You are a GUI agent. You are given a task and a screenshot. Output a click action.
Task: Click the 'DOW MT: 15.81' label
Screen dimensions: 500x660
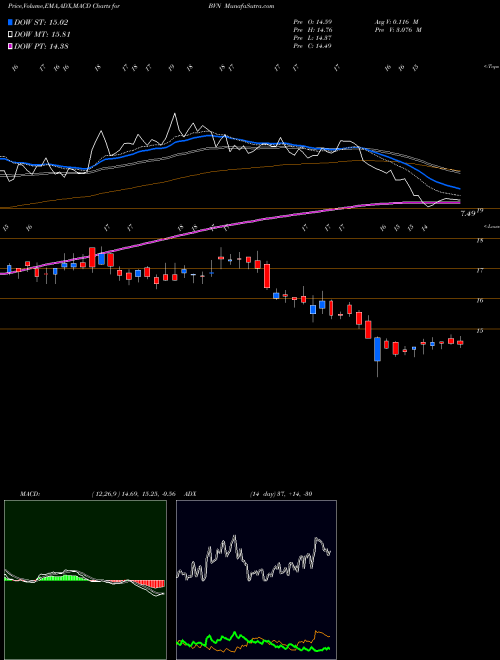click(42, 35)
